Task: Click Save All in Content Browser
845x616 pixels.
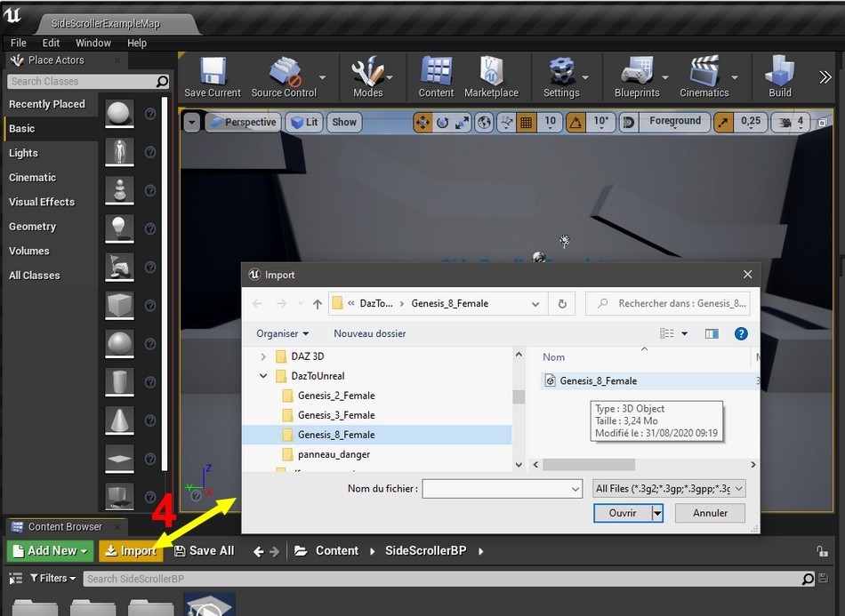Action: coord(205,551)
